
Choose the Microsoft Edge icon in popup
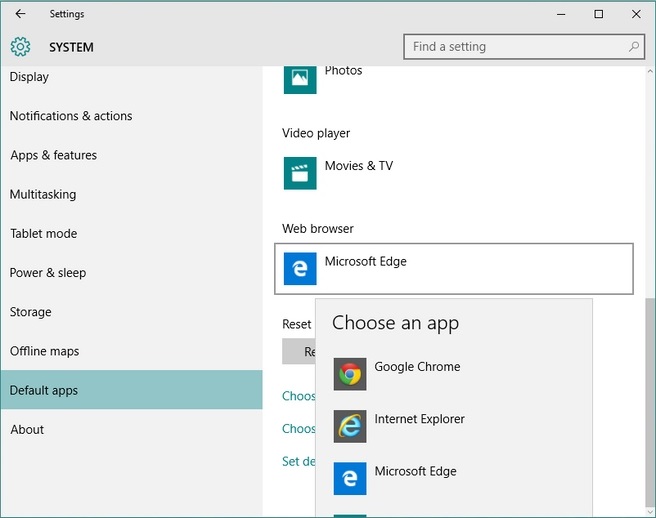click(350, 479)
